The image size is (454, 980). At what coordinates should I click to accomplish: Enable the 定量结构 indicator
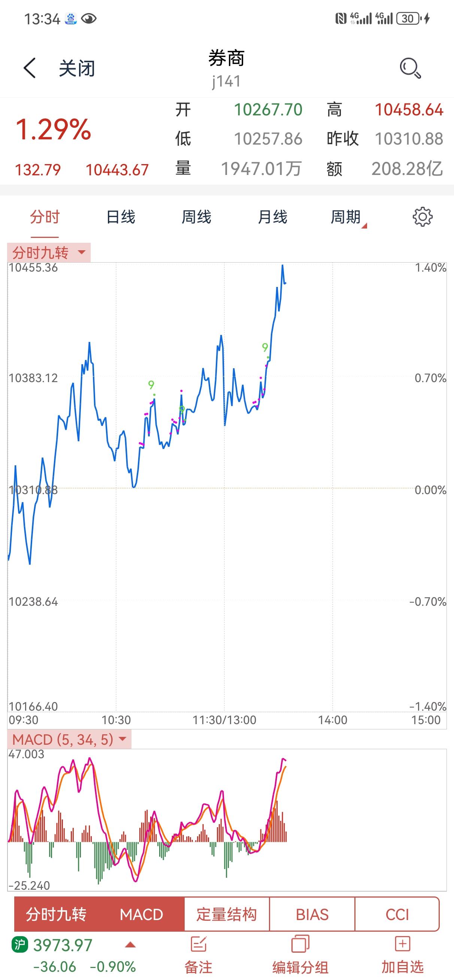coord(227,914)
